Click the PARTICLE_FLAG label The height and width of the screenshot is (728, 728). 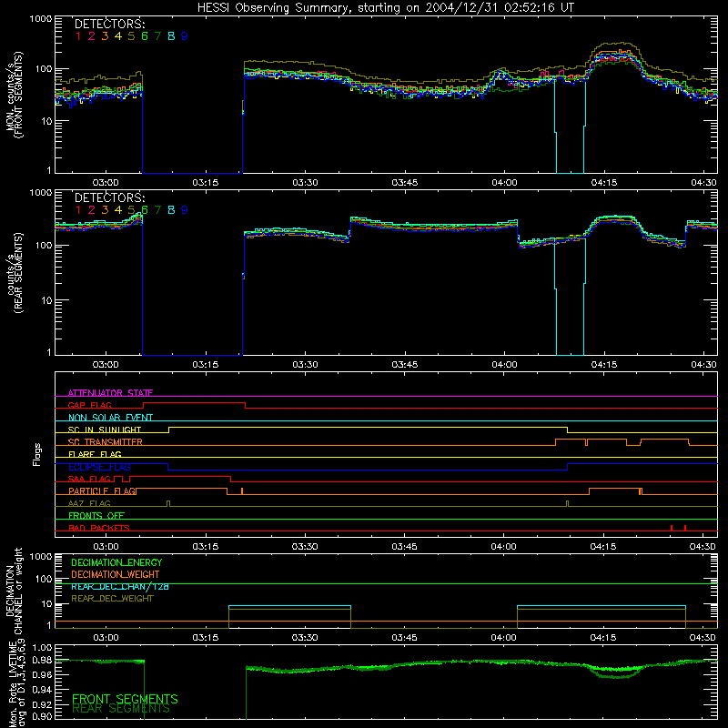tap(102, 491)
